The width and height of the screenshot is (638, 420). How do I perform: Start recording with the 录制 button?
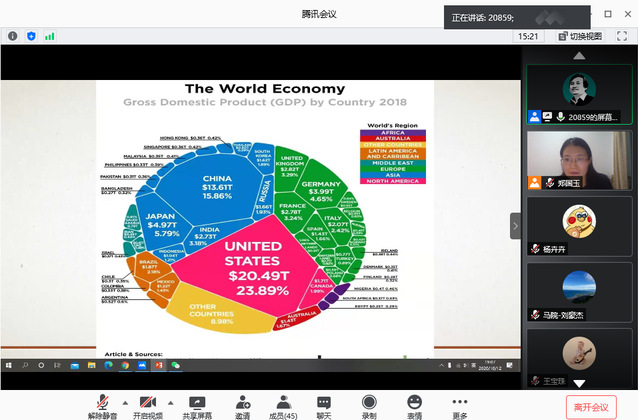click(369, 402)
